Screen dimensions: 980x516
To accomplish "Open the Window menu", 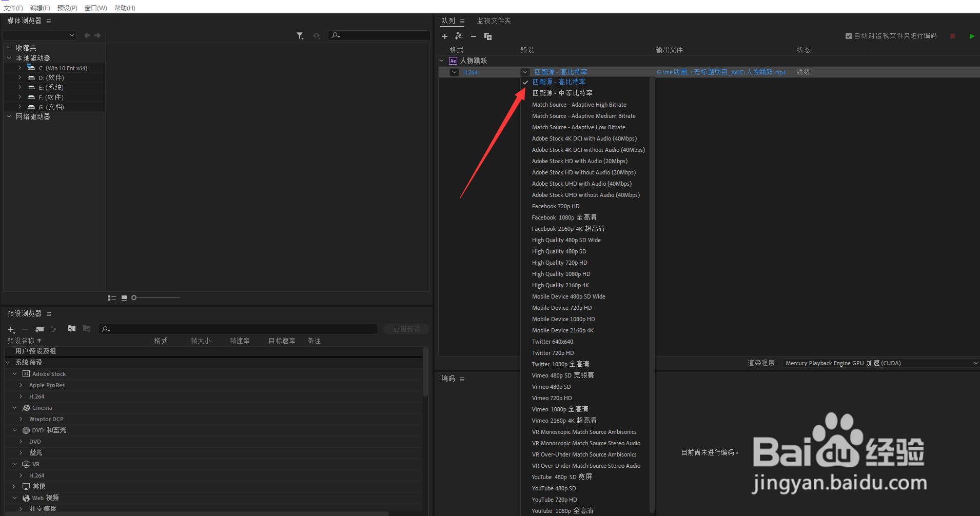I will click(x=96, y=8).
